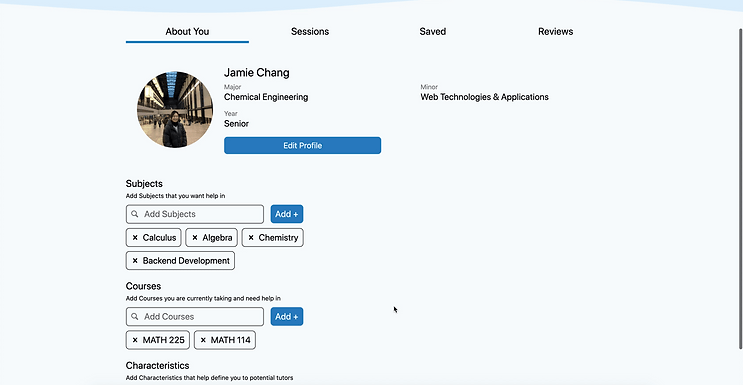Focus the Add Courses input field
Screen dimensions: 743x385
tap(195, 316)
